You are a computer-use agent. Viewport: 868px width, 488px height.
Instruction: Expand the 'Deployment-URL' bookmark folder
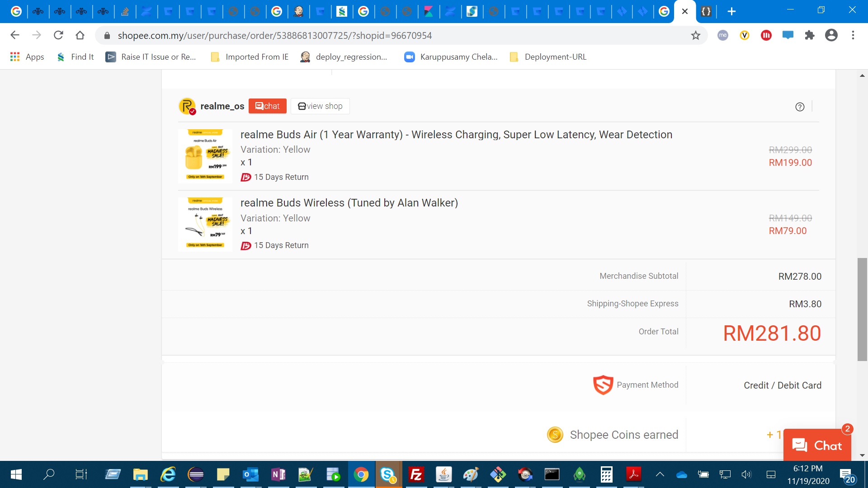(x=548, y=57)
